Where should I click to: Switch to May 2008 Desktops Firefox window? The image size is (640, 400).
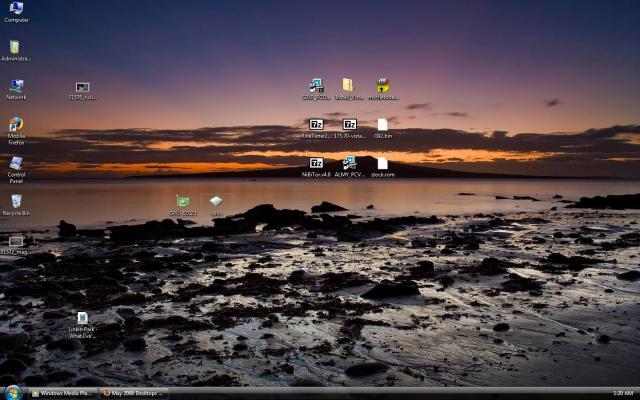point(134,393)
